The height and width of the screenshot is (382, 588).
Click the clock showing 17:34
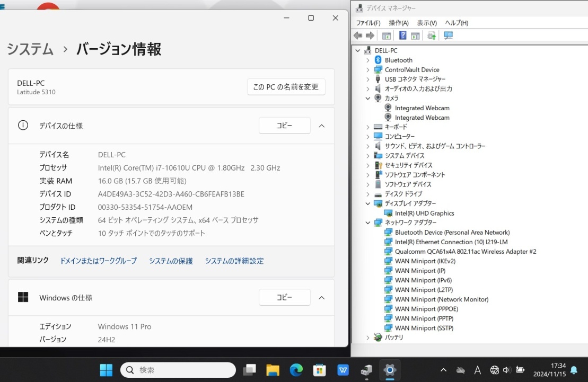click(558, 366)
